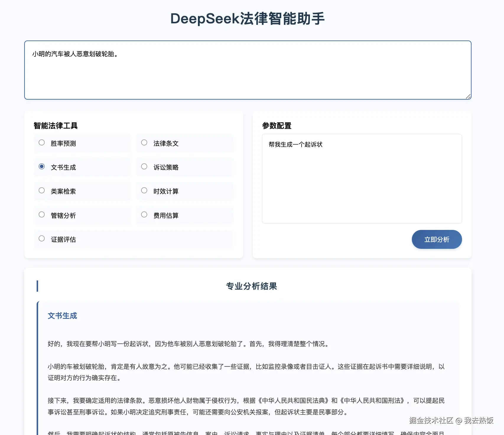Select the 胜率预测 radio button
Screen dimensions: 504x435
pos(42,143)
